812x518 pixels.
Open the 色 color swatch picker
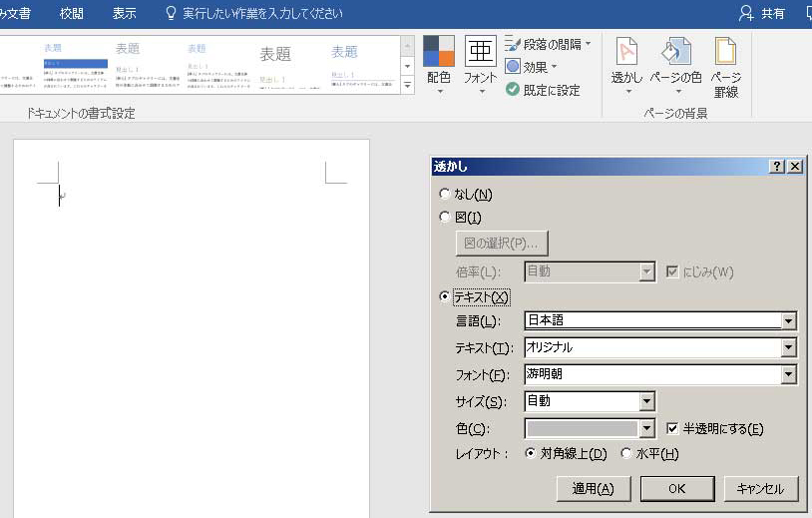pyautogui.click(x=647, y=429)
